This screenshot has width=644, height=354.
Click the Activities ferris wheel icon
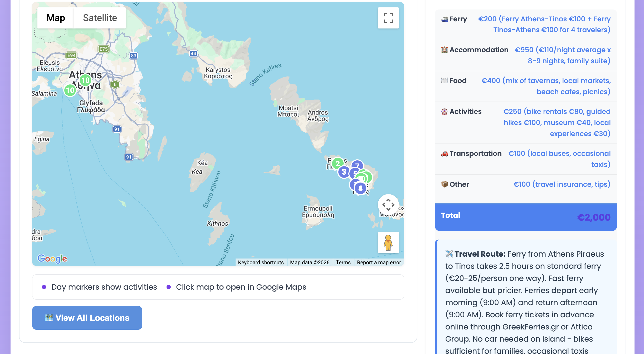(x=445, y=111)
